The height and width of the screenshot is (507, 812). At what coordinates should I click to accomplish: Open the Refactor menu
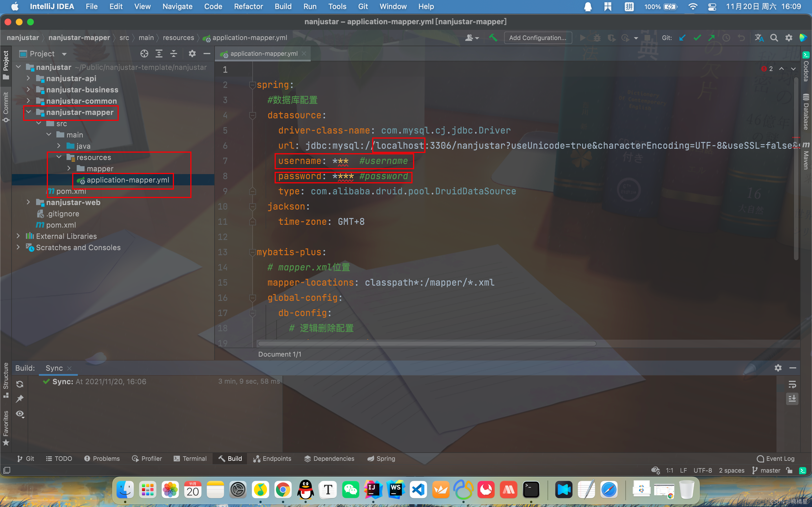pos(248,6)
